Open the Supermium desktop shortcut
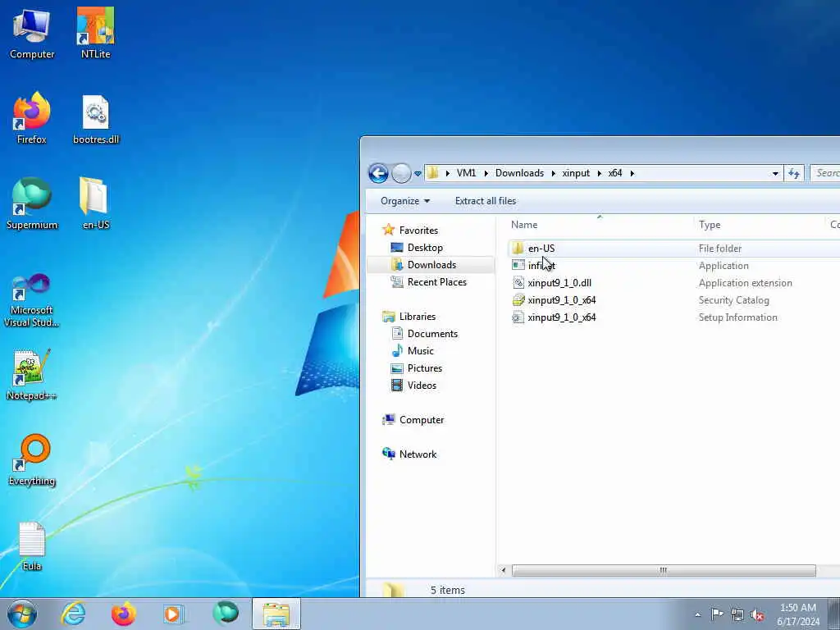 tap(32, 204)
